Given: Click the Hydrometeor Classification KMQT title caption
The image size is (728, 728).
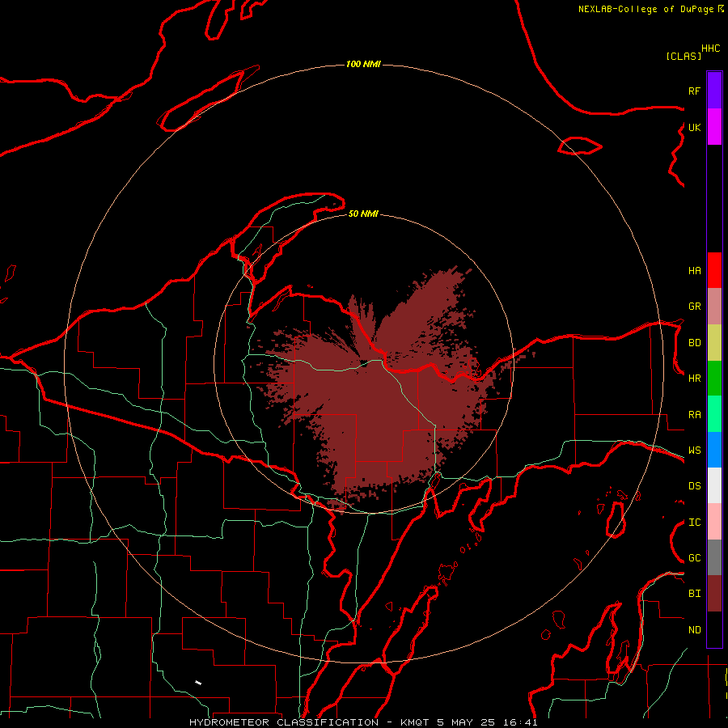Looking at the screenshot, I should click(363, 722).
